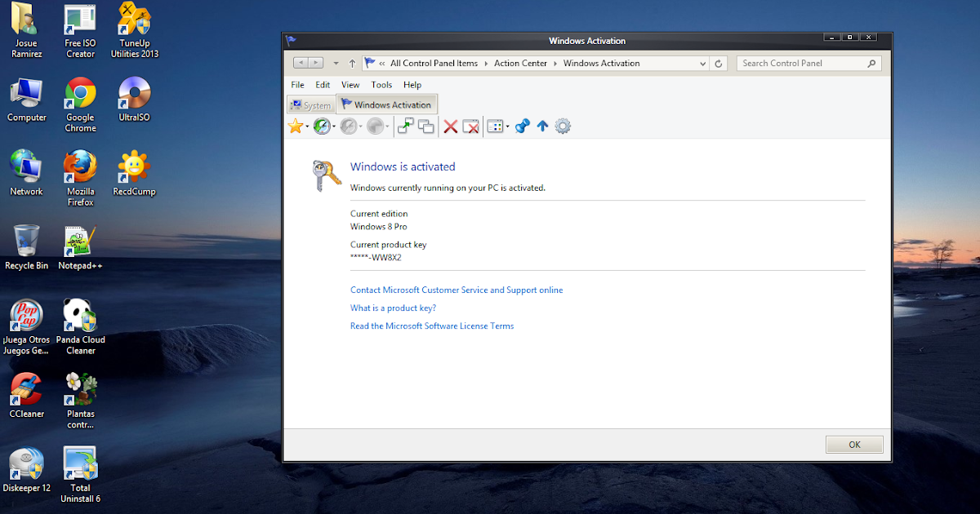Image resolution: width=980 pixels, height=514 pixels.
Task: Open the Help menu
Action: click(412, 85)
